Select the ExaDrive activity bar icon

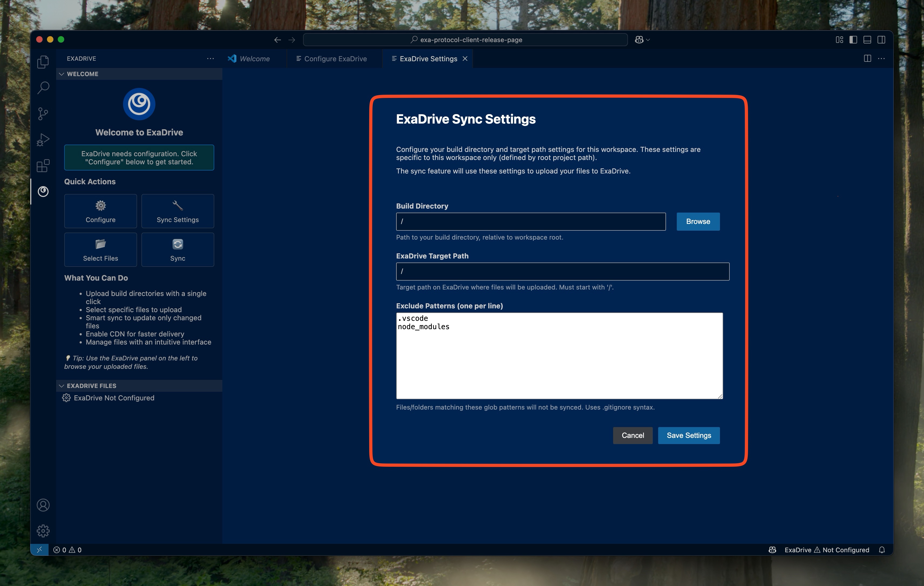[x=43, y=191]
